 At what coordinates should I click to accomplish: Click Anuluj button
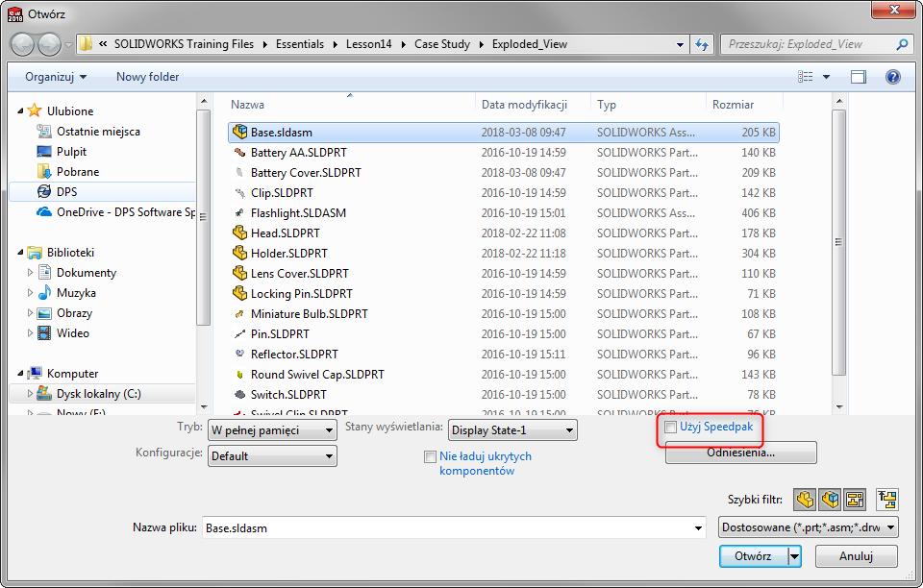coord(856,556)
